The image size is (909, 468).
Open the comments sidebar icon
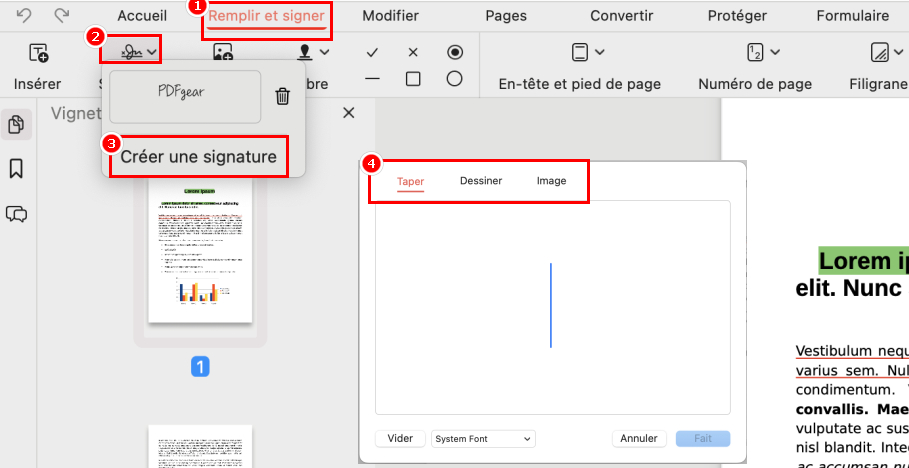pyautogui.click(x=16, y=214)
